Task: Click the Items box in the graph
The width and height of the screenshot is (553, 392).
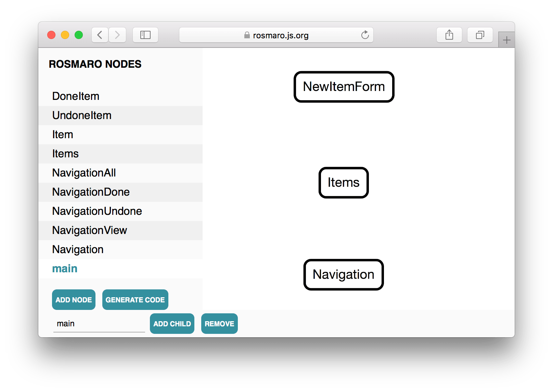Action: coord(344,182)
